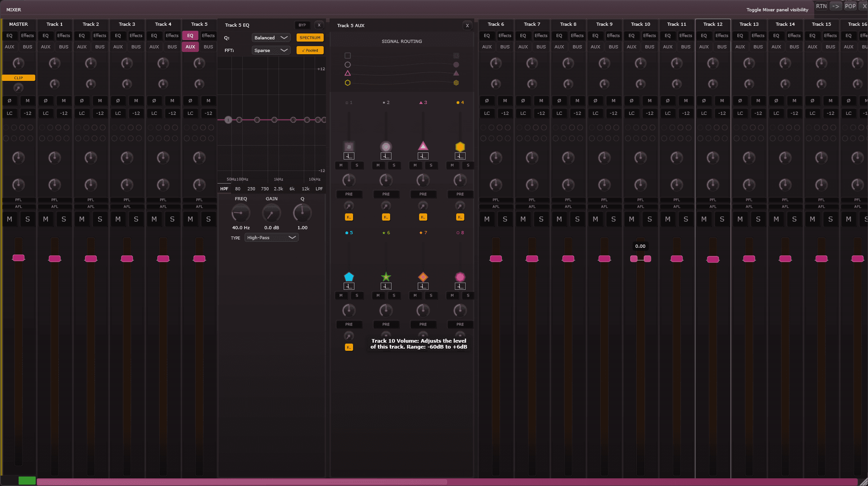Click the yellow hexagon routing source node
868x486 pixels.
347,83
